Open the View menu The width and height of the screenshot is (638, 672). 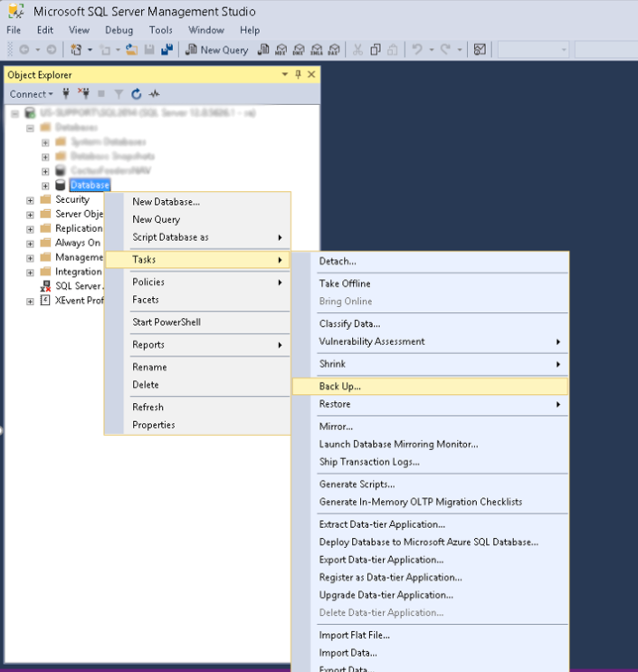[80, 30]
